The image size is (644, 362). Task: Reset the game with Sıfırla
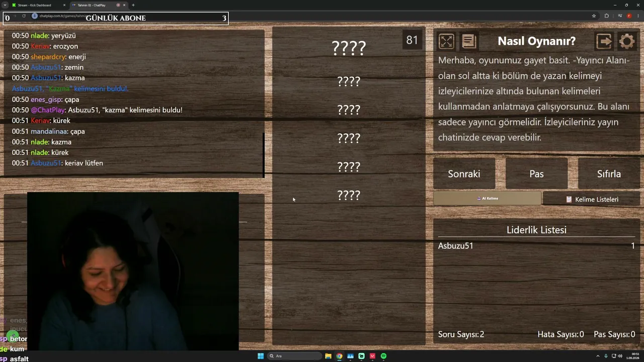pyautogui.click(x=609, y=174)
